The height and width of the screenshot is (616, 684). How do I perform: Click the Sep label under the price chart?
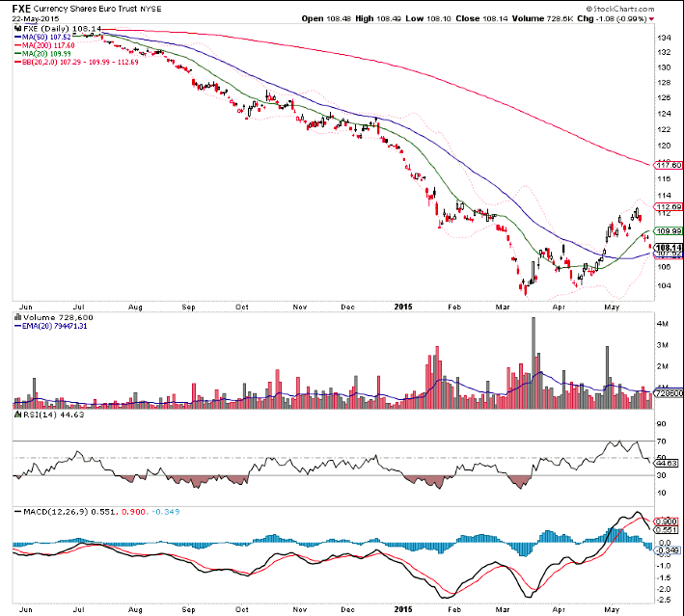pyautogui.click(x=188, y=307)
